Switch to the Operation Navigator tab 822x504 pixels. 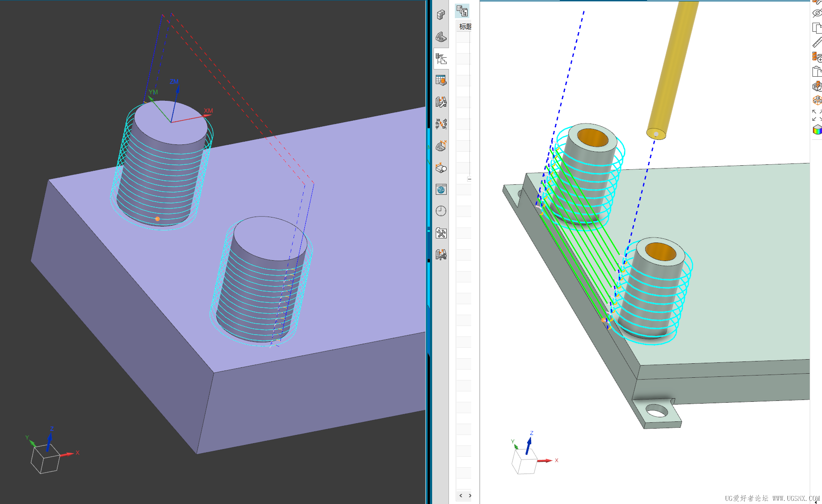click(441, 59)
